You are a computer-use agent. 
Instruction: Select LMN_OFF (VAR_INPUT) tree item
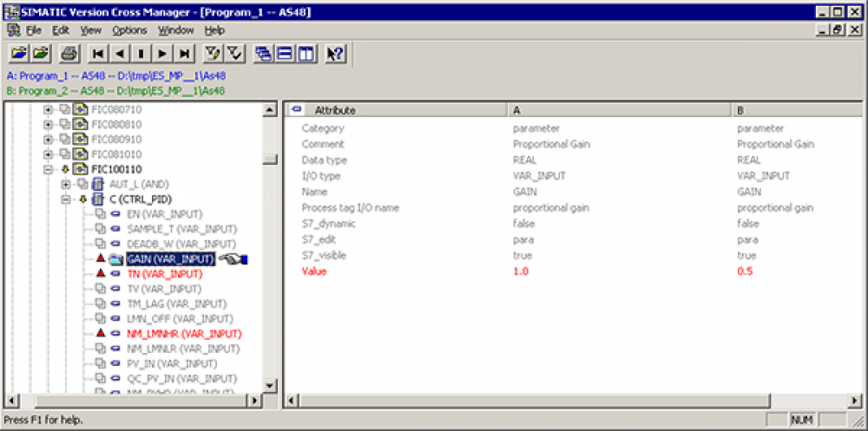[x=180, y=318]
